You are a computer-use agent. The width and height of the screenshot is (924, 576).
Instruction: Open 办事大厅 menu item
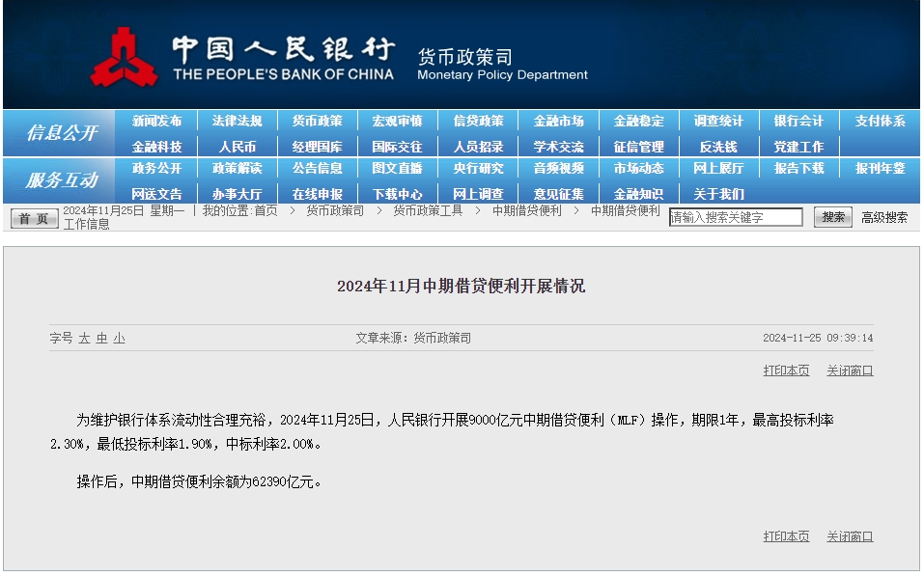237,194
